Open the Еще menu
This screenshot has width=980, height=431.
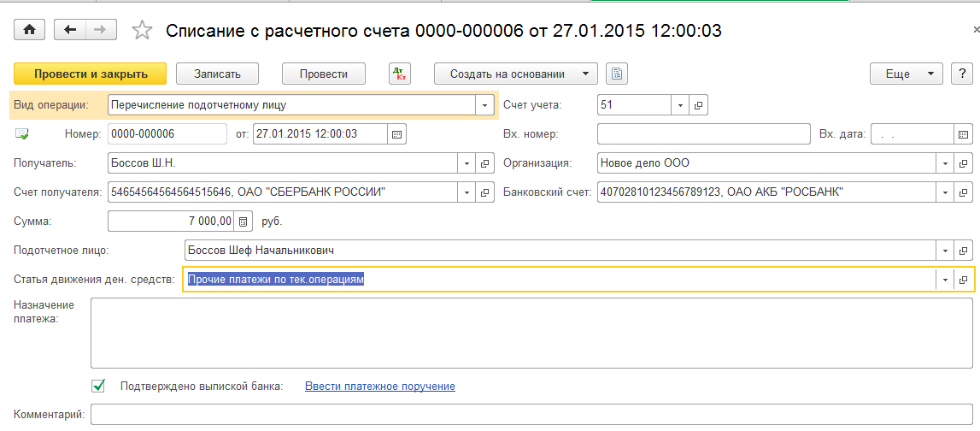coord(907,74)
